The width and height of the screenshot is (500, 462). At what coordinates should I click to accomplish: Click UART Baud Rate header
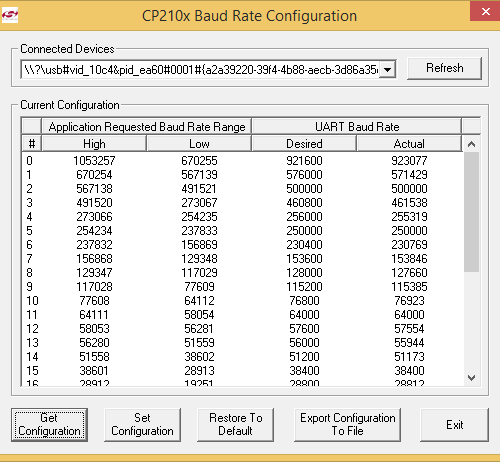tap(357, 127)
